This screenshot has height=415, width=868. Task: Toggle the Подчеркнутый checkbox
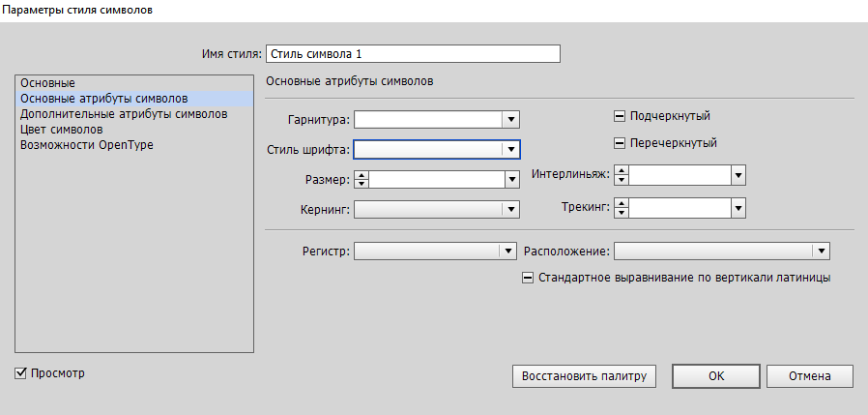click(x=620, y=116)
